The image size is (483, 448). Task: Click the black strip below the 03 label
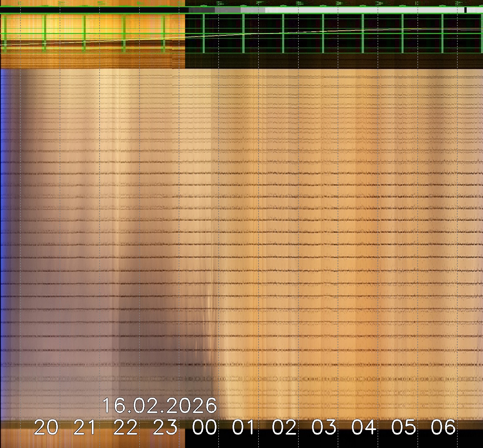click(324, 441)
